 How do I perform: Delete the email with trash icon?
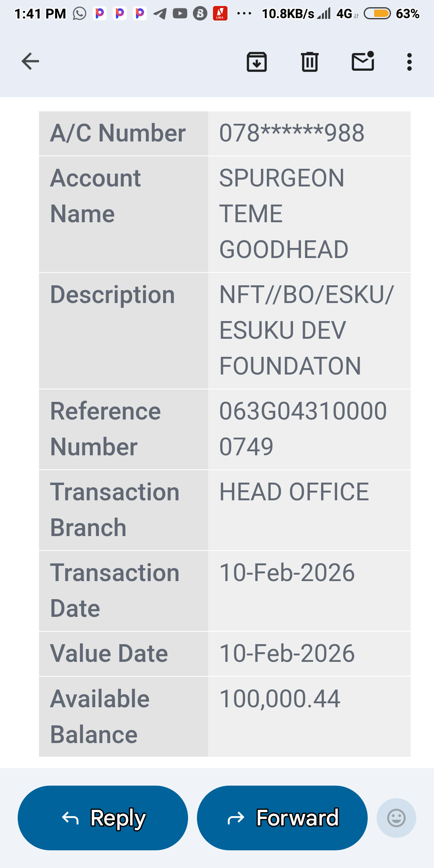310,62
